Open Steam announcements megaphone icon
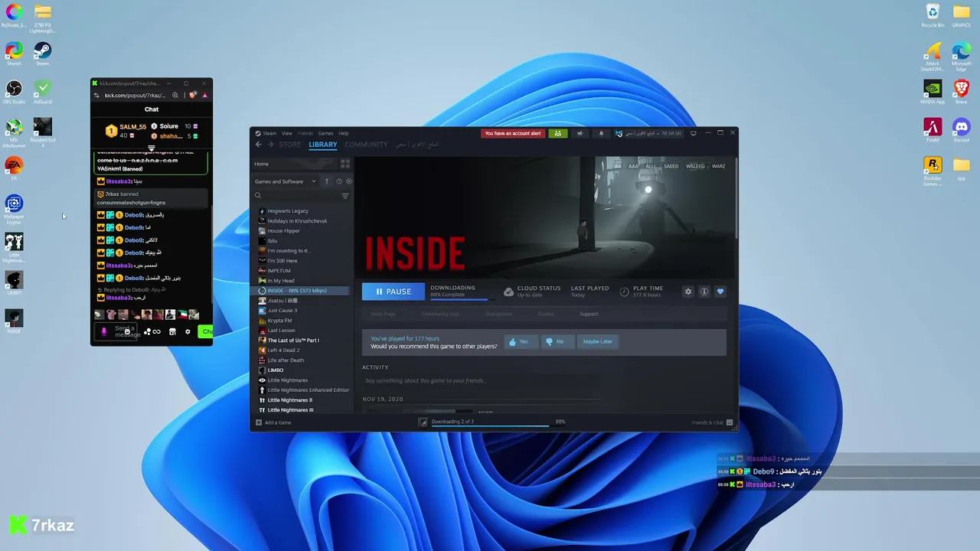 click(580, 133)
